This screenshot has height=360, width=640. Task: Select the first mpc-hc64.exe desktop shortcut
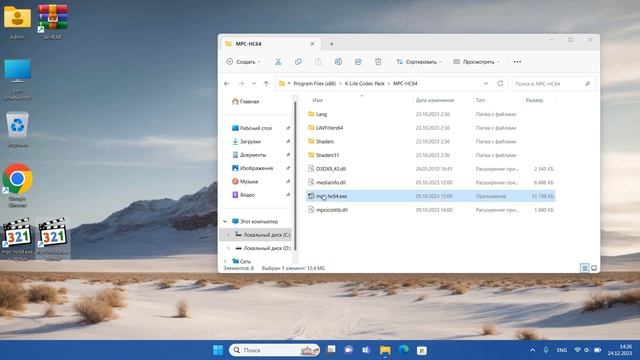click(x=17, y=239)
